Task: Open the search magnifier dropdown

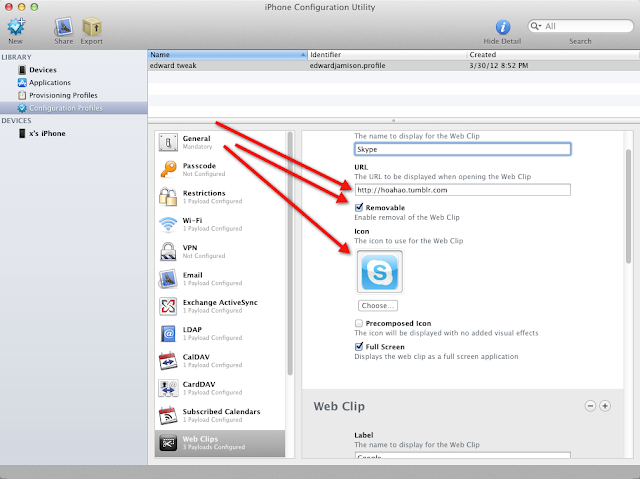Action: 535,26
